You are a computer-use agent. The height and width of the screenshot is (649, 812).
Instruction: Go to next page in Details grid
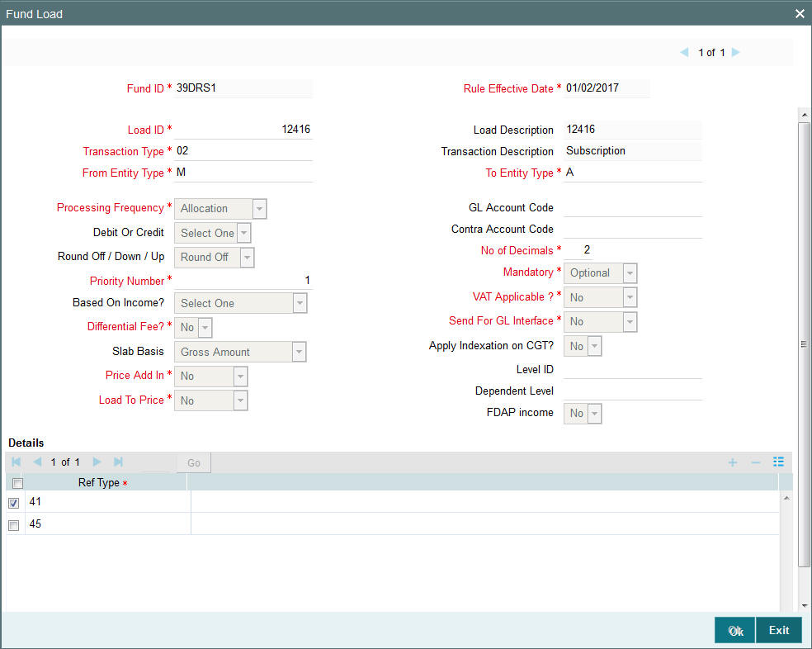tap(97, 462)
